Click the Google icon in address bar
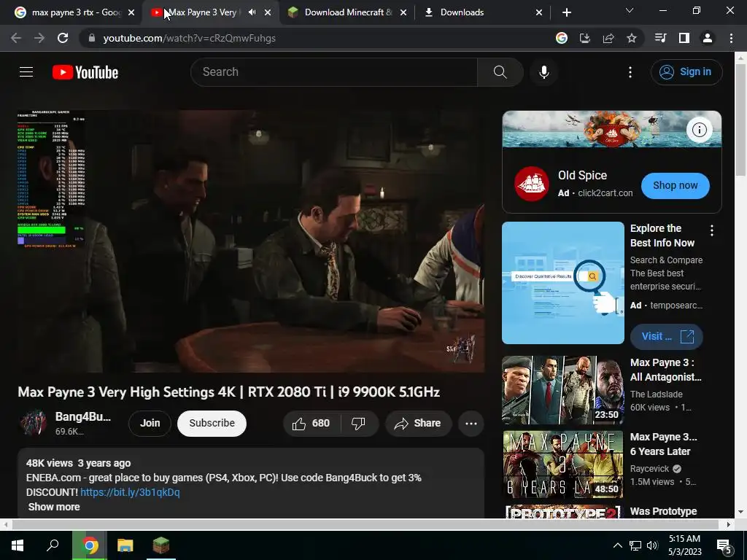Screen dimensions: 747x560 562,38
